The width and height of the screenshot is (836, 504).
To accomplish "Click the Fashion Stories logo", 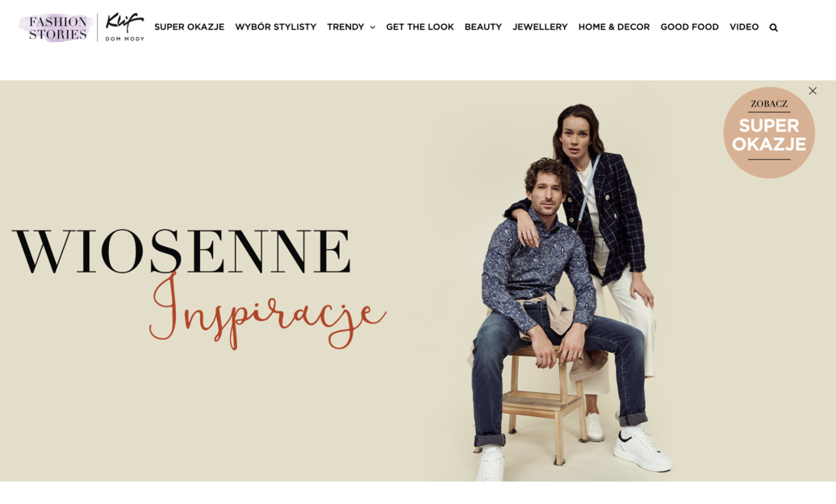I will (x=57, y=27).
